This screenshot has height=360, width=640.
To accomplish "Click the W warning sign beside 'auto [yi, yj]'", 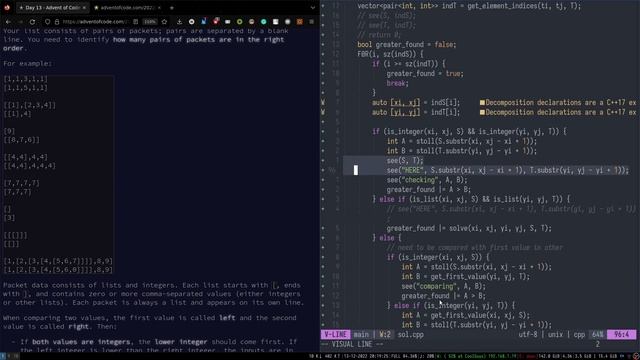I will point(323,112).
